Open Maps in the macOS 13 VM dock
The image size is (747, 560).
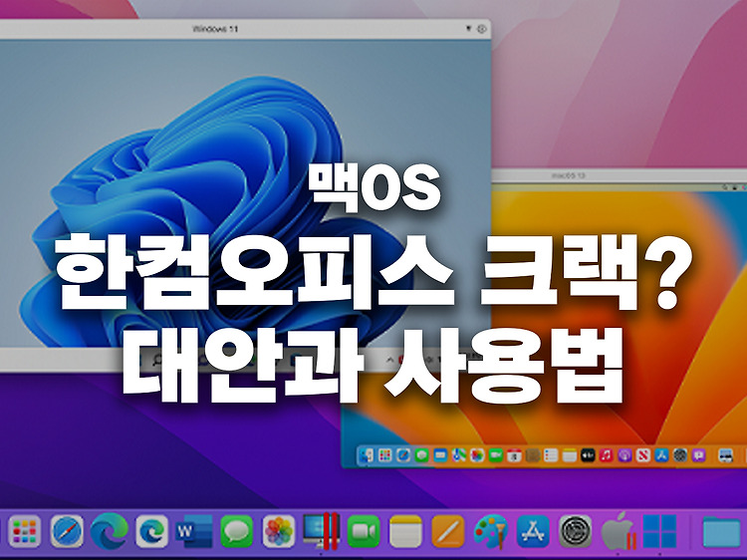coord(459,455)
